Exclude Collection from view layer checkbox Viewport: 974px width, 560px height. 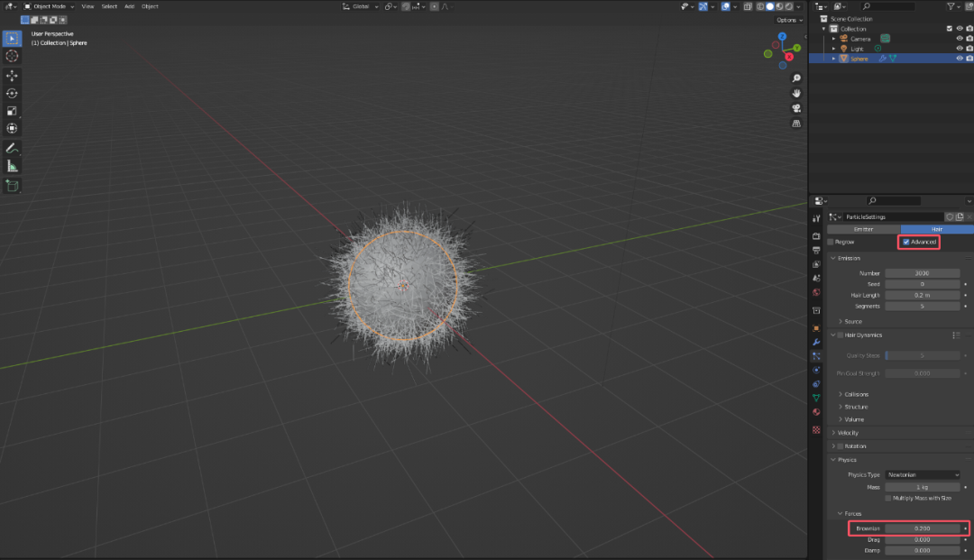pos(949,29)
